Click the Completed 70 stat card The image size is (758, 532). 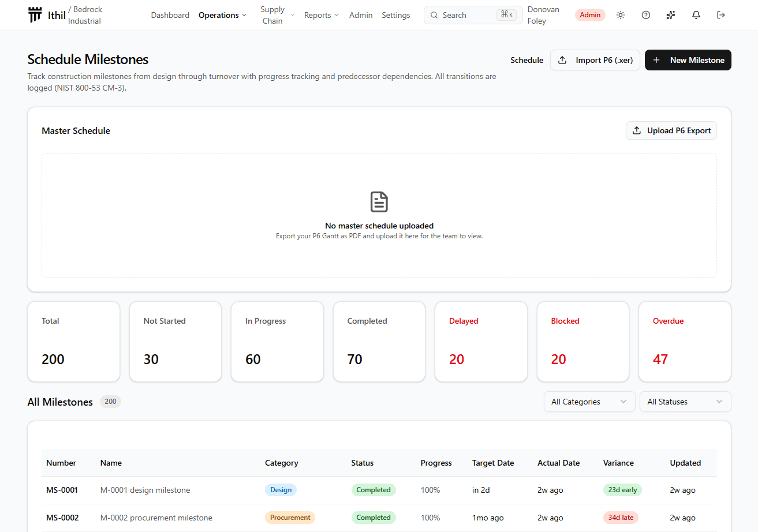[379, 342]
